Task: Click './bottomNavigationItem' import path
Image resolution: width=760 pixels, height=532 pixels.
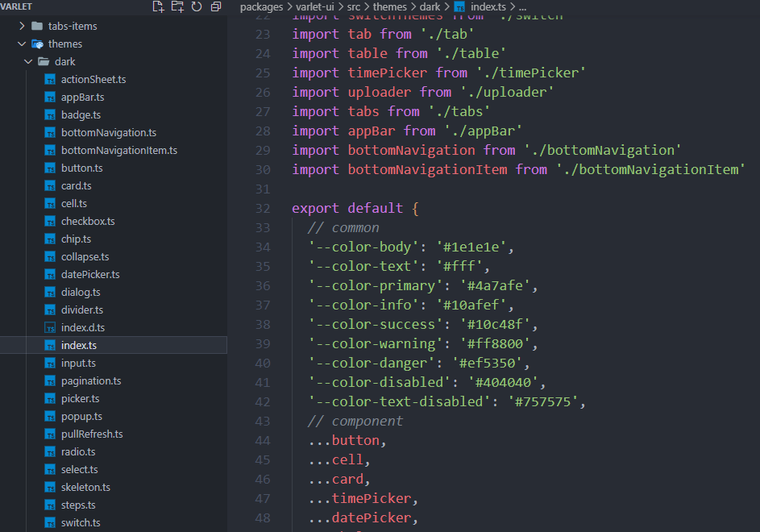Action: pos(650,169)
